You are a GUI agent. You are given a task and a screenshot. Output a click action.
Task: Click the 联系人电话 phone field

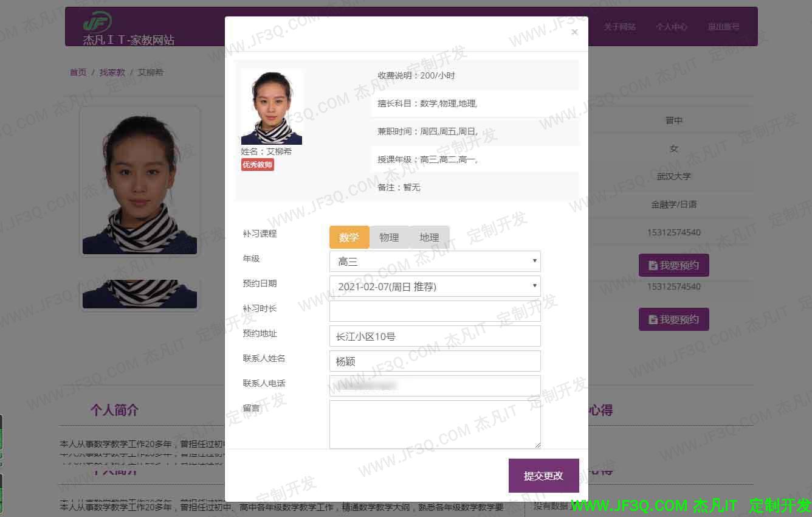point(435,386)
